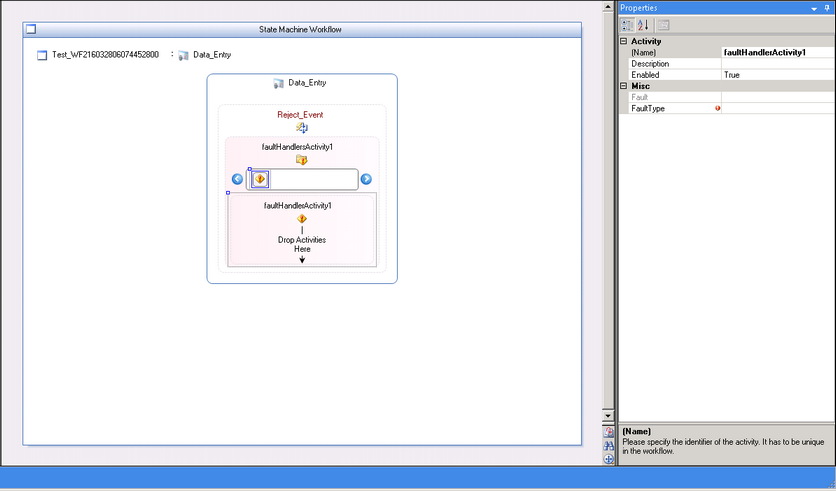Select the fault handler thumbnail in filmstrip

(x=260, y=179)
